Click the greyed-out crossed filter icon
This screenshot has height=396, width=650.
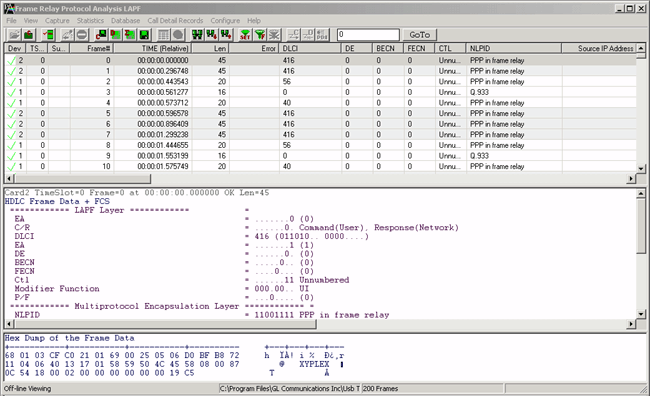coord(274,34)
